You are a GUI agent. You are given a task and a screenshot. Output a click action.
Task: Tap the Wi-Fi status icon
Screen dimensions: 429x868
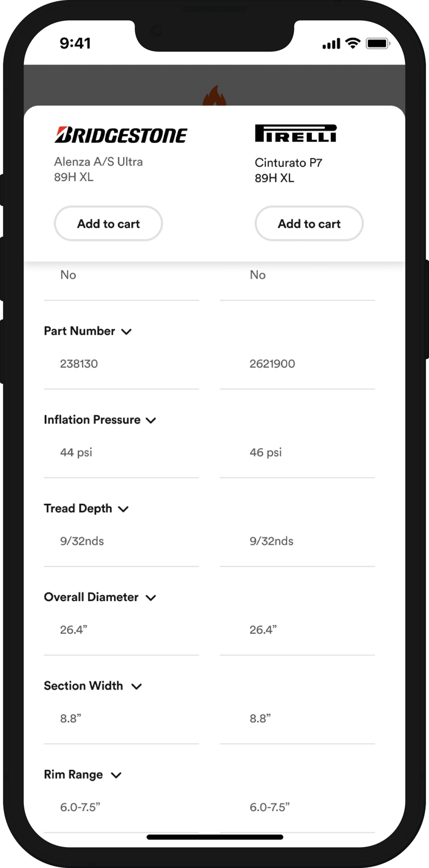[x=353, y=43]
